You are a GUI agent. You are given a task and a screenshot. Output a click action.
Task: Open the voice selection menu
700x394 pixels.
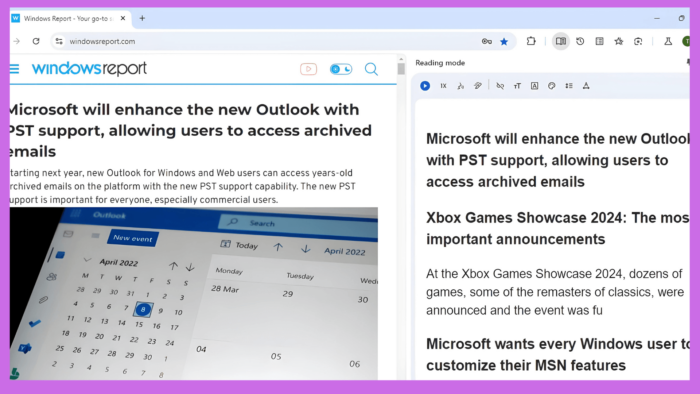pyautogui.click(x=461, y=86)
